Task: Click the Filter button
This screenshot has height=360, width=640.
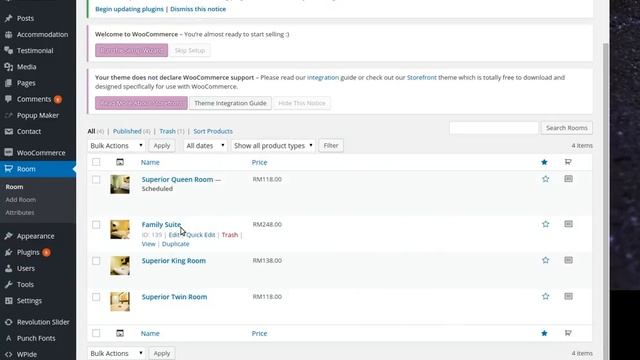Action: click(331, 146)
